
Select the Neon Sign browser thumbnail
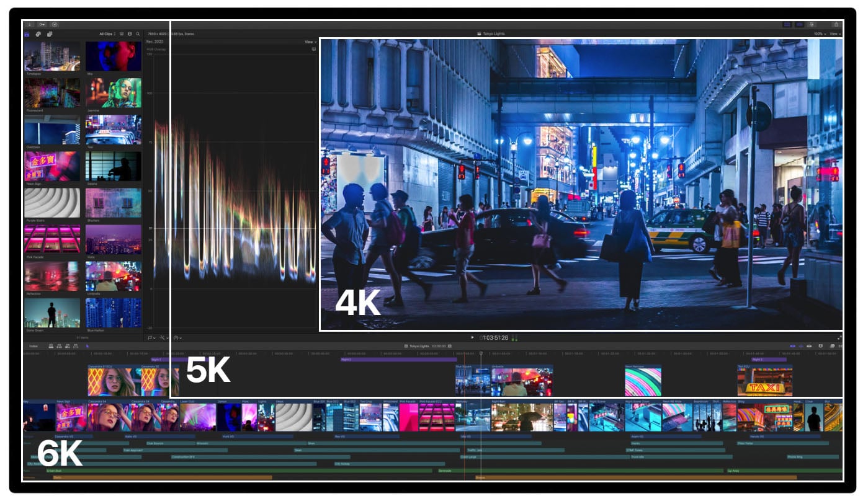tap(52, 166)
